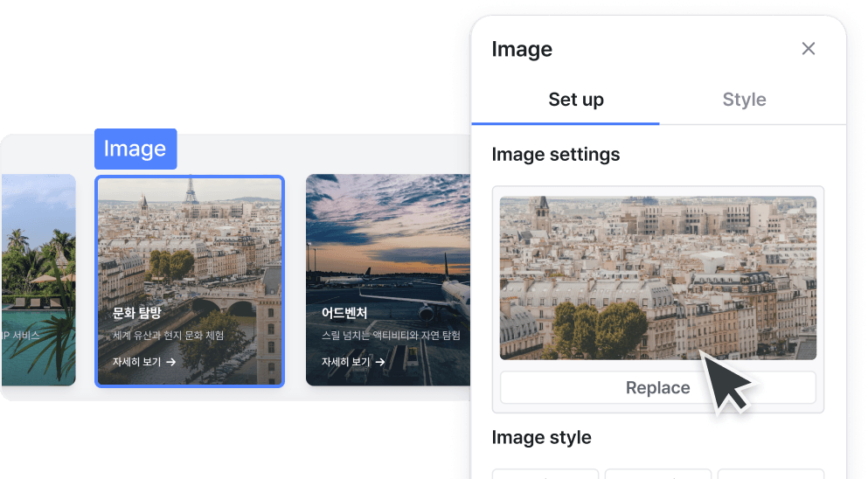Close the Image settings panel
868x479 pixels.
pos(809,49)
